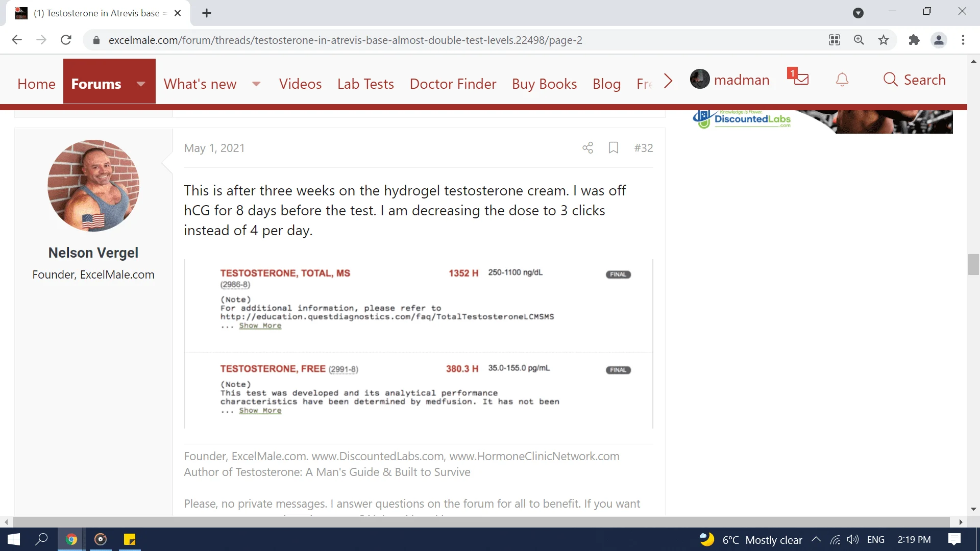Click Show More under Testosterone Total note
The width and height of the screenshot is (980, 551).
[x=260, y=325]
